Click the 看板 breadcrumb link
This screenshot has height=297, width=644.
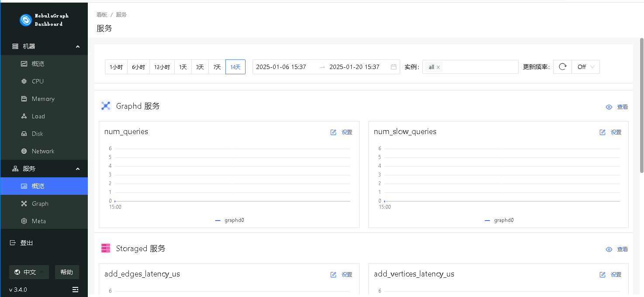tap(102, 14)
